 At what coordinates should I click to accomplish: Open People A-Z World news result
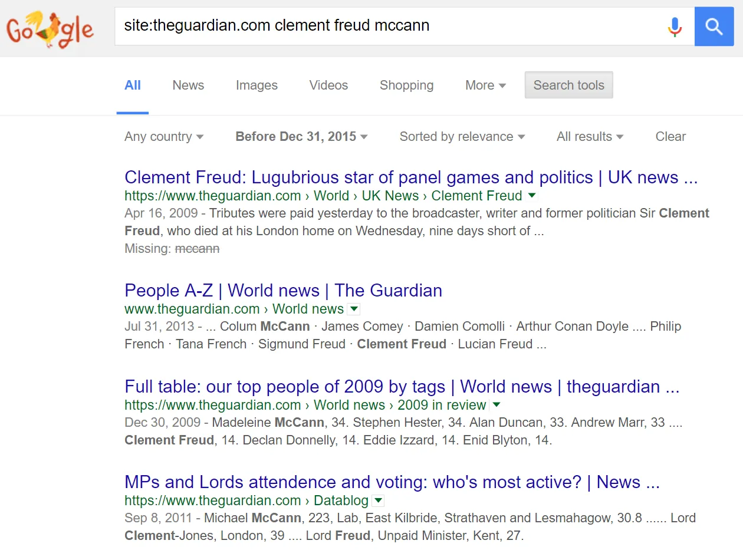coord(283,291)
